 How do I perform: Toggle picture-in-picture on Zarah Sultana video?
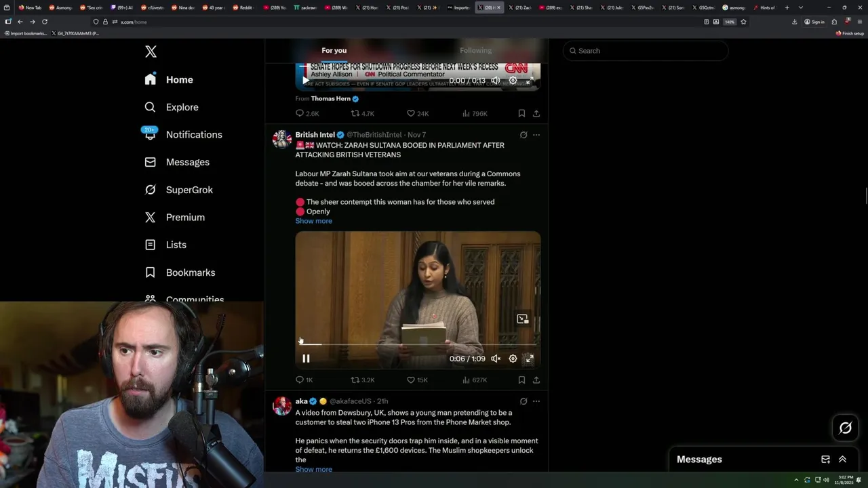coord(522,319)
